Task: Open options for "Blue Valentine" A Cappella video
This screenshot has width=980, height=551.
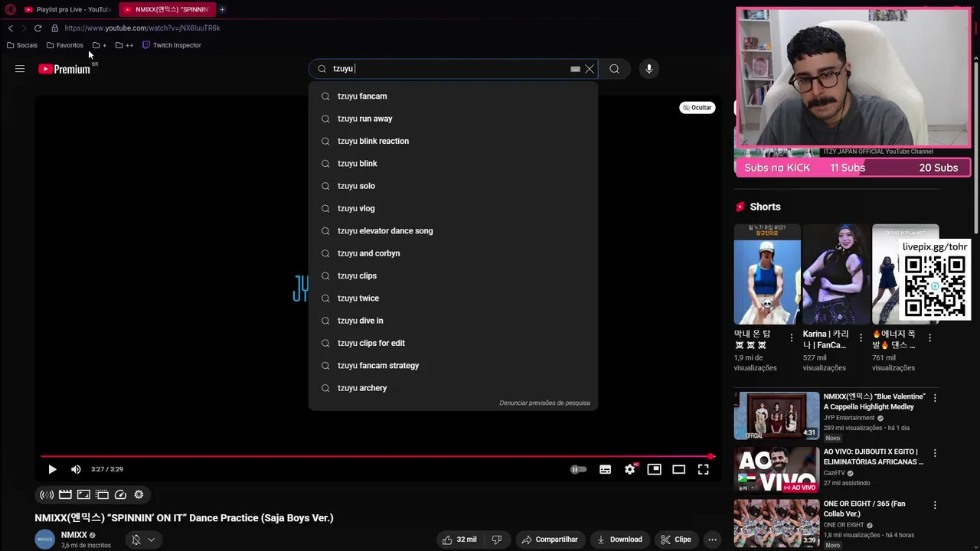Action: pyautogui.click(x=934, y=398)
